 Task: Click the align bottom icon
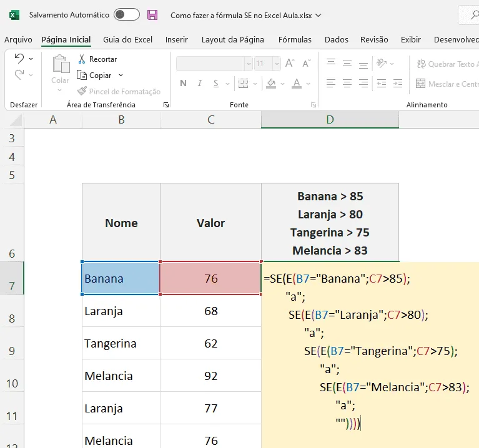(363, 65)
